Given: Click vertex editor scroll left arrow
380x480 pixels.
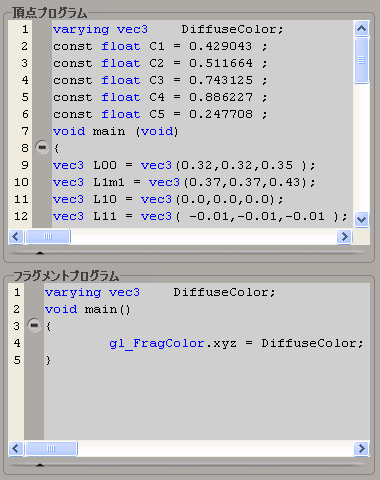Looking at the screenshot, I should (16, 237).
